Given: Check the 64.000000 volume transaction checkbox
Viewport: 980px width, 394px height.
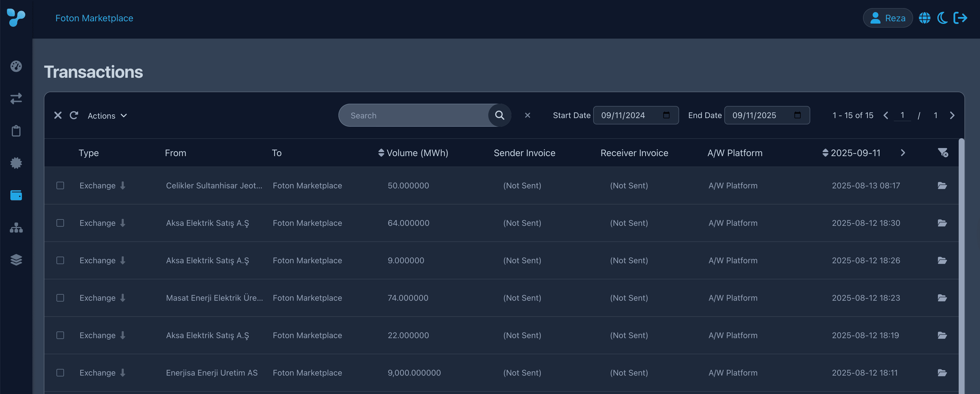Looking at the screenshot, I should tap(60, 223).
